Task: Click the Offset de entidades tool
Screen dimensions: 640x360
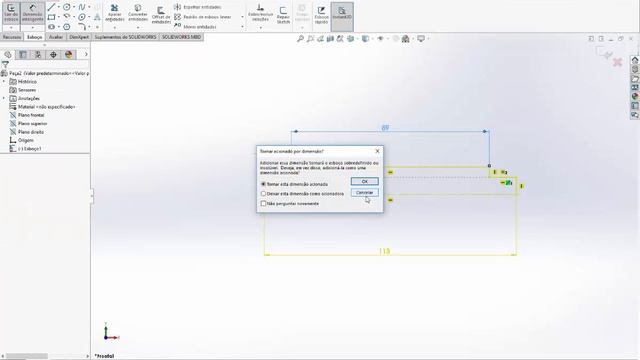Action: point(161,15)
